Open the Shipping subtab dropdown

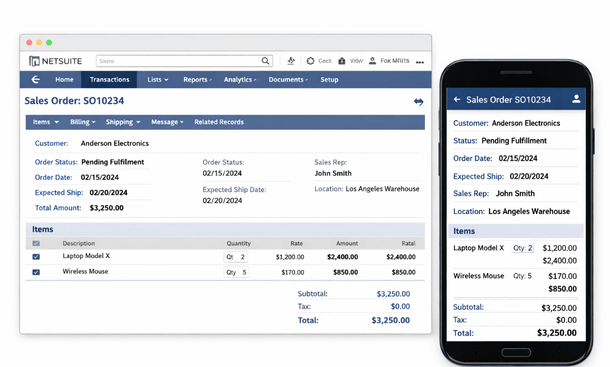click(123, 122)
